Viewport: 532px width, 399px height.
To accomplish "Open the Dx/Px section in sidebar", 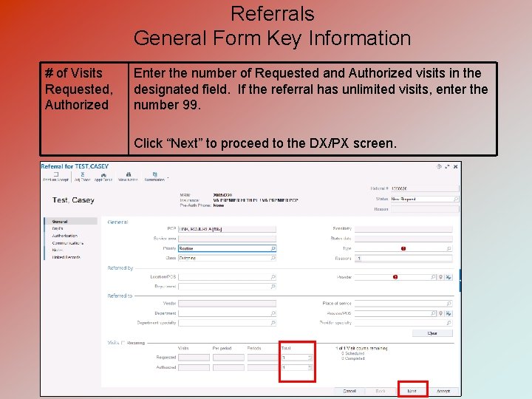I will point(58,228).
